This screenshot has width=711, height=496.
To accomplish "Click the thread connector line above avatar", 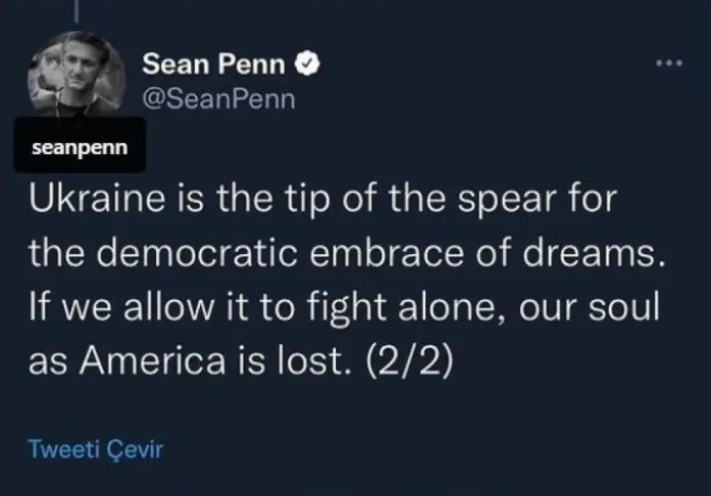I will (x=77, y=11).
